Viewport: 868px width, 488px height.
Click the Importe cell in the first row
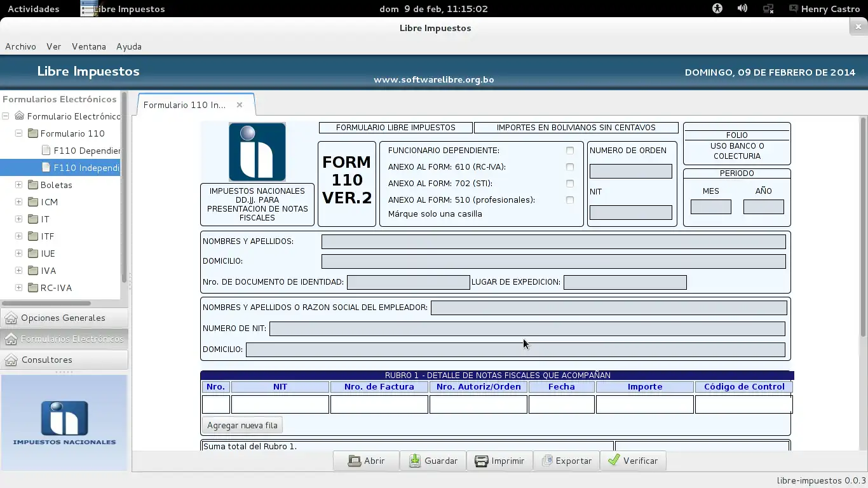click(644, 404)
